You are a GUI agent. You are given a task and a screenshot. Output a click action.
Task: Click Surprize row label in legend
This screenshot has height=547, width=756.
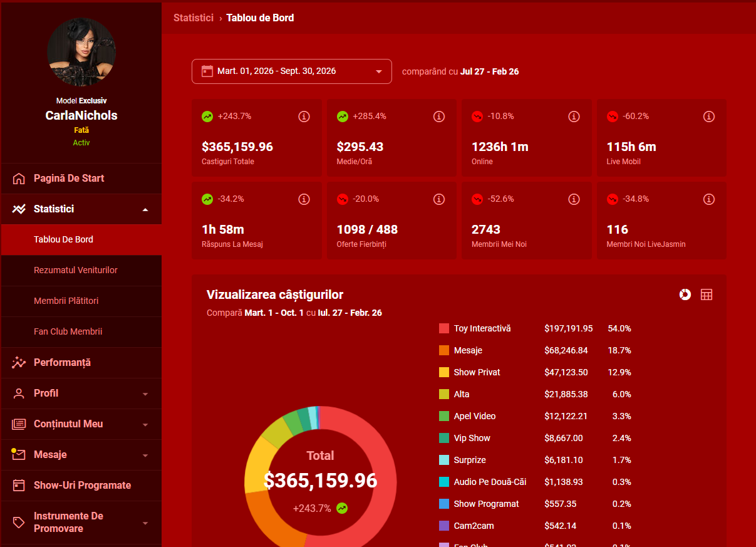pyautogui.click(x=470, y=460)
